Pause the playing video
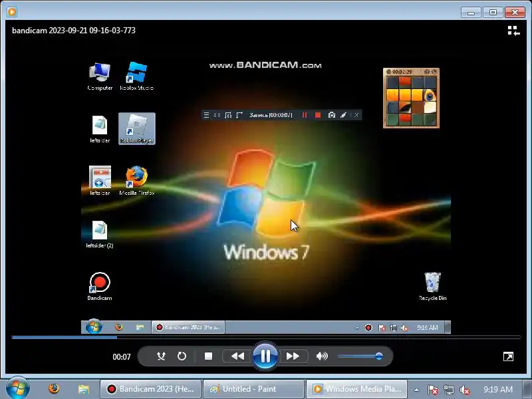Viewport: 532px width, 399px height. pyautogui.click(x=265, y=356)
